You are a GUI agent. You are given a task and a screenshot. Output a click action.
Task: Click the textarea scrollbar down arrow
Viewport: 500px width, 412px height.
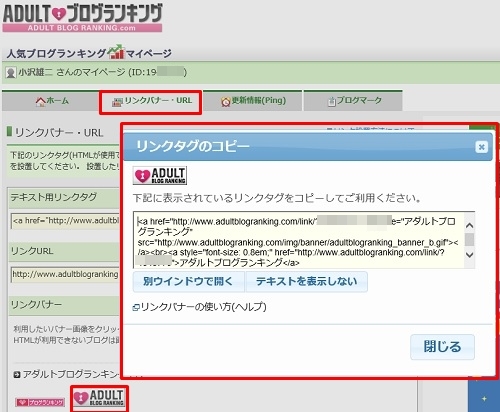pos(469,255)
